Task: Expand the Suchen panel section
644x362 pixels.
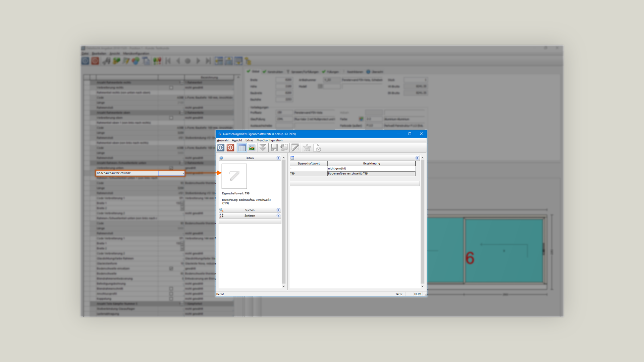Action: [278, 210]
